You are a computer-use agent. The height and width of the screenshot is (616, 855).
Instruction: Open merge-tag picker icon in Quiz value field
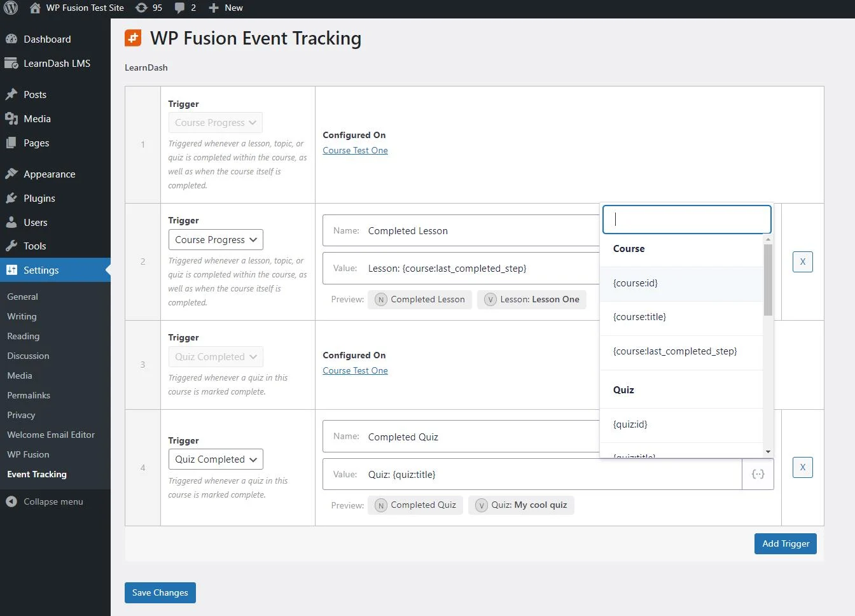pos(758,474)
